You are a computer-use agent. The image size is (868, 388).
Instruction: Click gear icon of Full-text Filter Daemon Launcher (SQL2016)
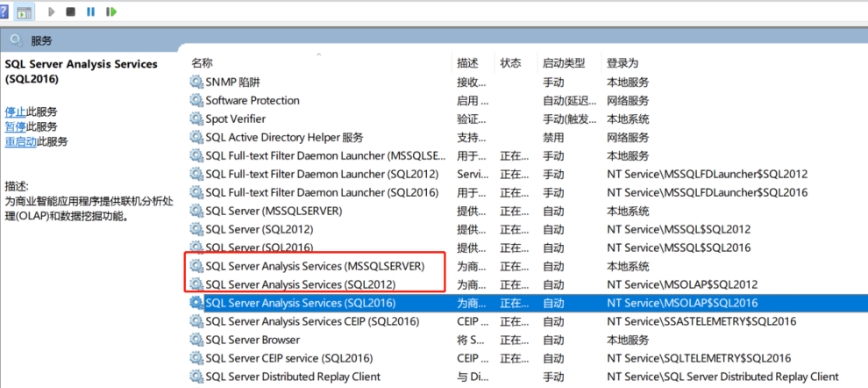tap(196, 192)
